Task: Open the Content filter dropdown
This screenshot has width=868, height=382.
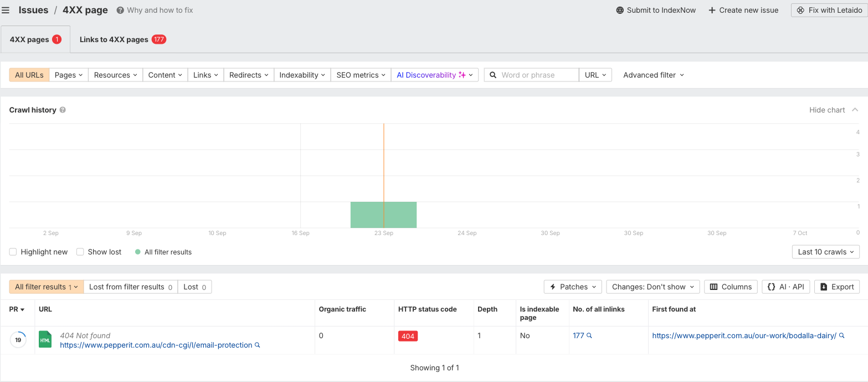Action: tap(165, 75)
